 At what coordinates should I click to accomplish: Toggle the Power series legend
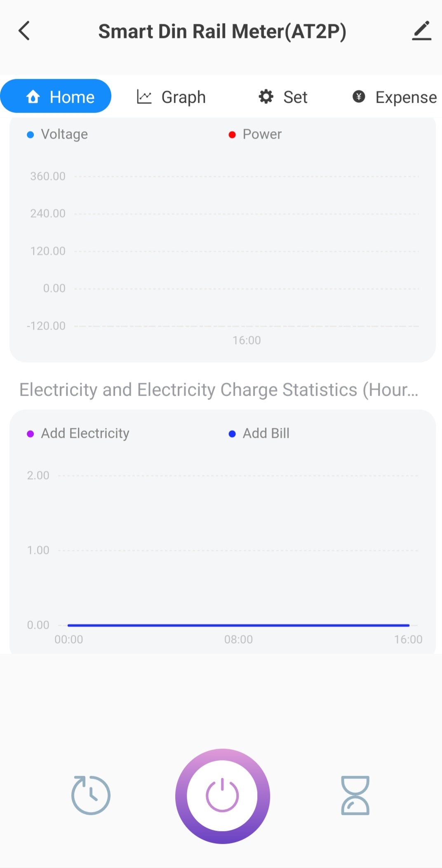[x=256, y=134]
